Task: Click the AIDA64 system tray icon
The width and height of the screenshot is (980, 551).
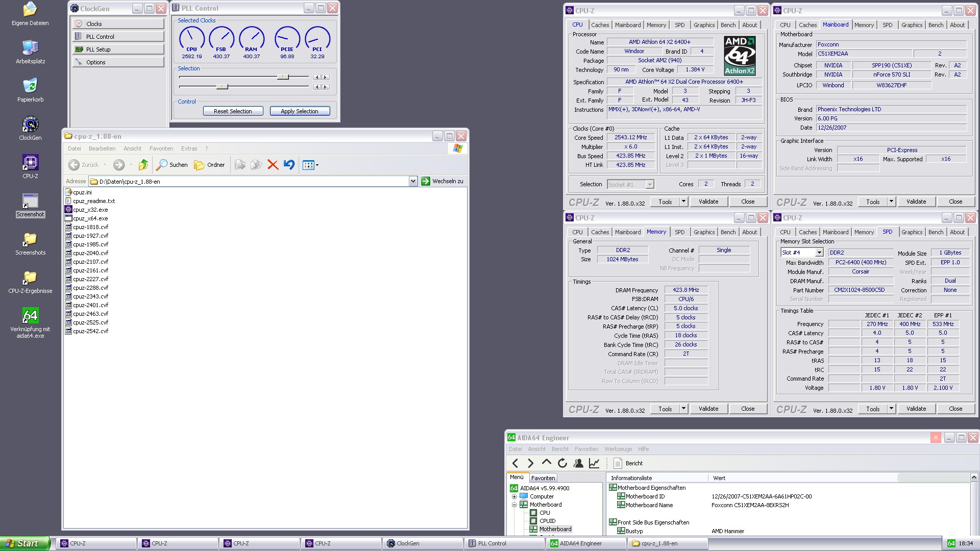Action: (x=951, y=543)
